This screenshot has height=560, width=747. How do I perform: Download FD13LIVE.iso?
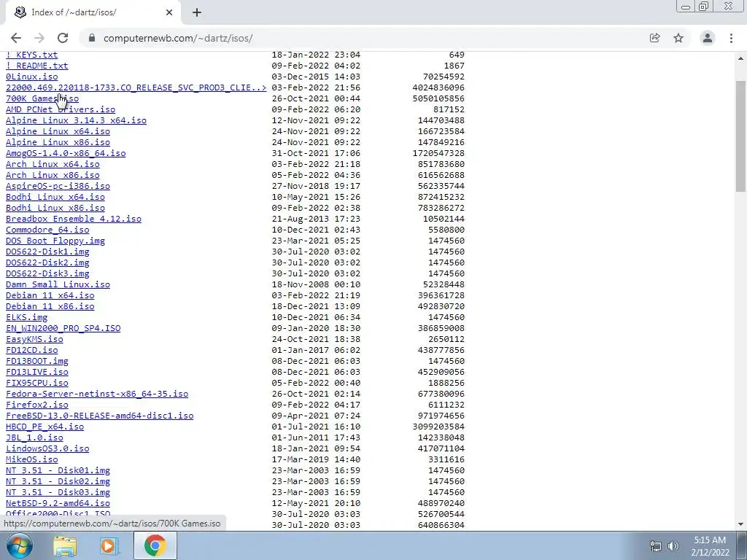(x=36, y=373)
